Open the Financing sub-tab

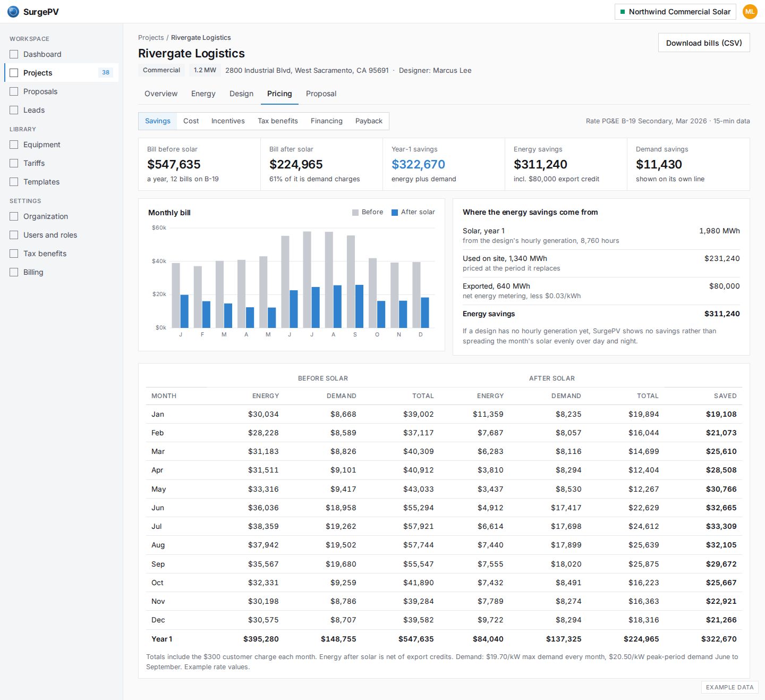pos(327,121)
